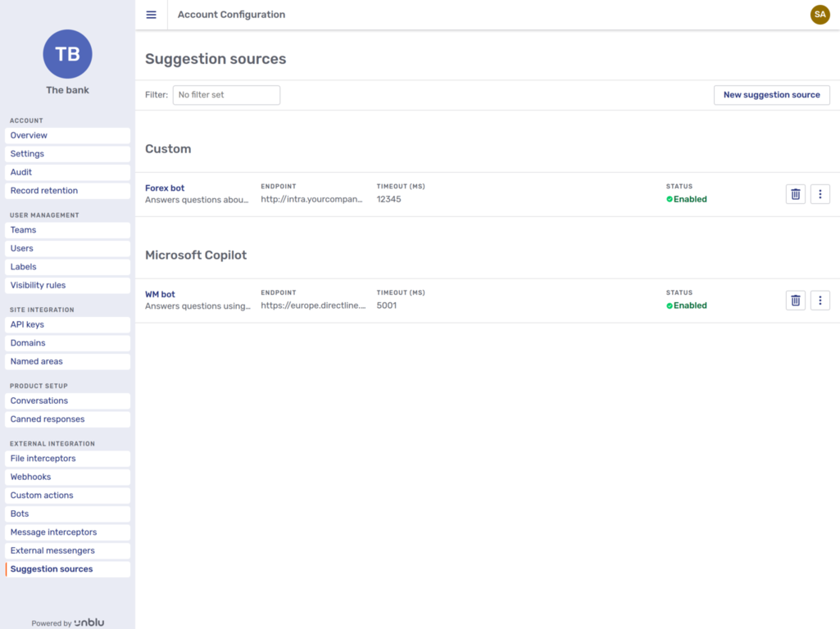Viewport: 840px width, 629px height.
Task: Click the SA user avatar
Action: (820, 14)
